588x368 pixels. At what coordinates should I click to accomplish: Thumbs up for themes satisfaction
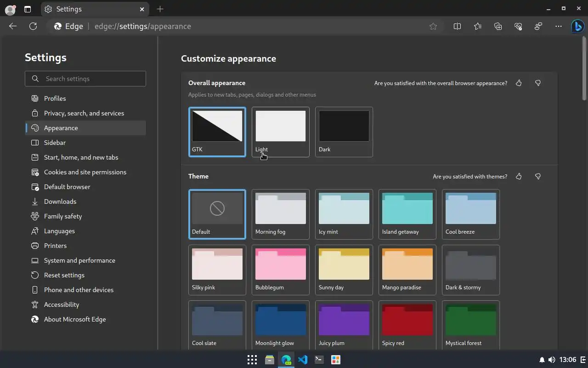(519, 176)
